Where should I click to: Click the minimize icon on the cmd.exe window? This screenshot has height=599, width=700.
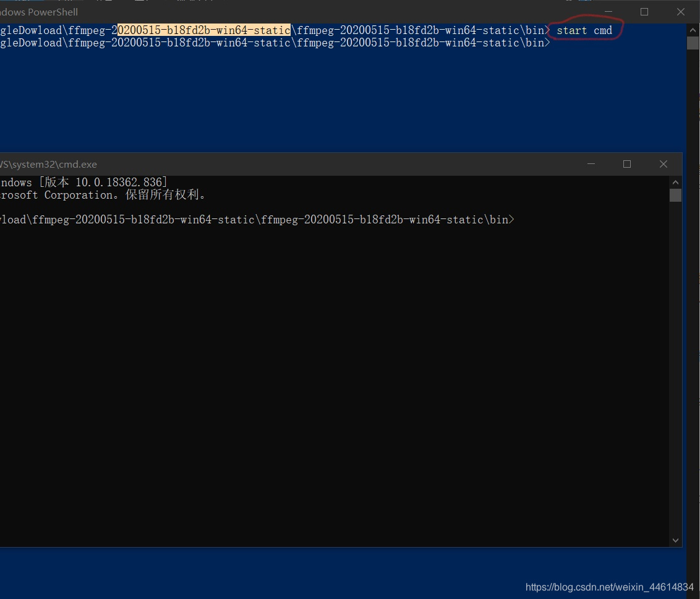591,164
